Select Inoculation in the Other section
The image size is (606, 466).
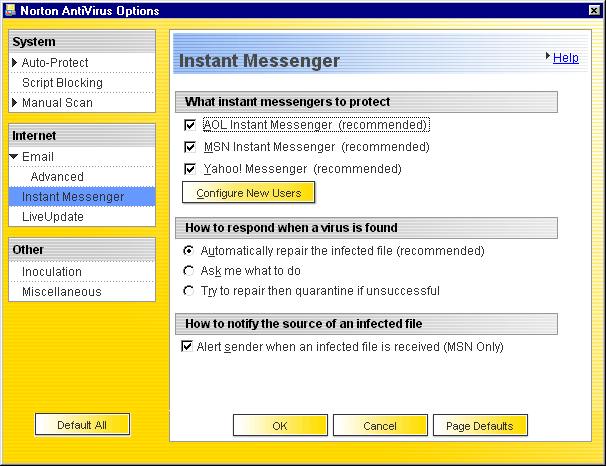(52, 271)
